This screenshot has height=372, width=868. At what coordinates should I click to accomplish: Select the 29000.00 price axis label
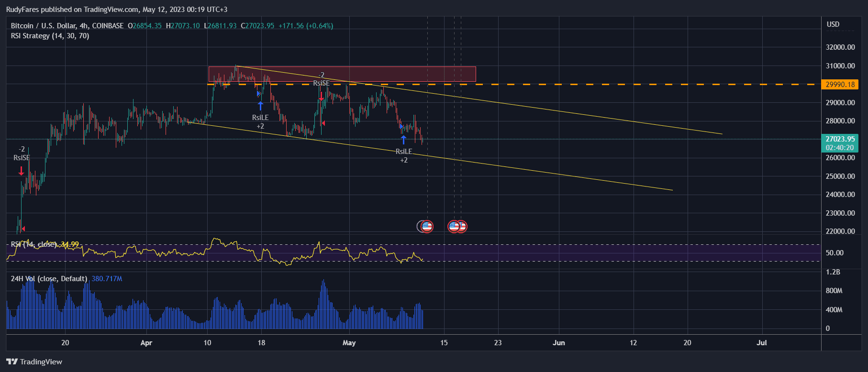point(840,103)
